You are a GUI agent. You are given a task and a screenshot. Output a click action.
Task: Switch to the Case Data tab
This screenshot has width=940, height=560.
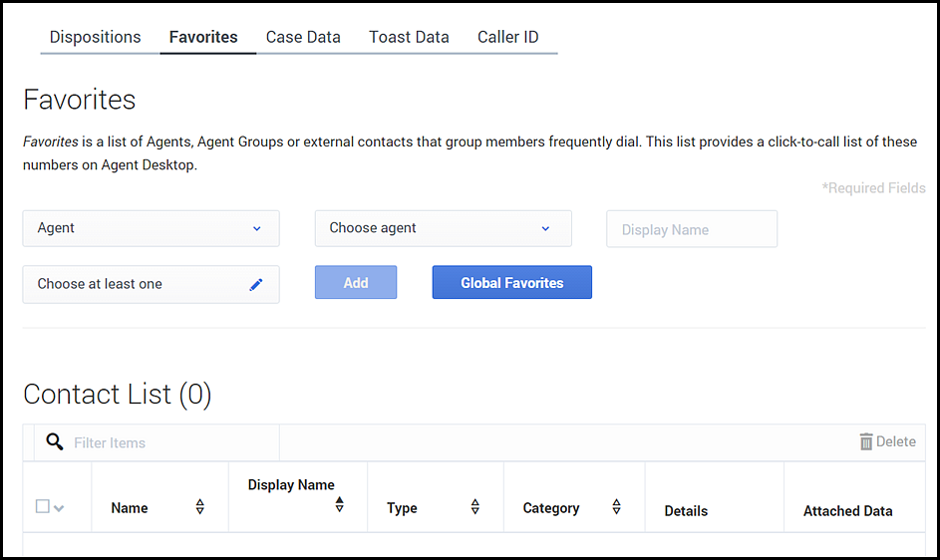coord(303,37)
